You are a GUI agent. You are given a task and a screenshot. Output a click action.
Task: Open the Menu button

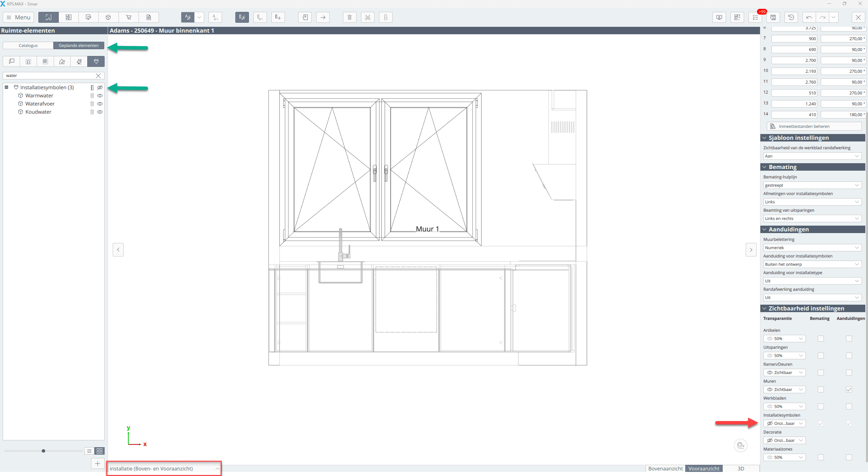[x=18, y=17]
